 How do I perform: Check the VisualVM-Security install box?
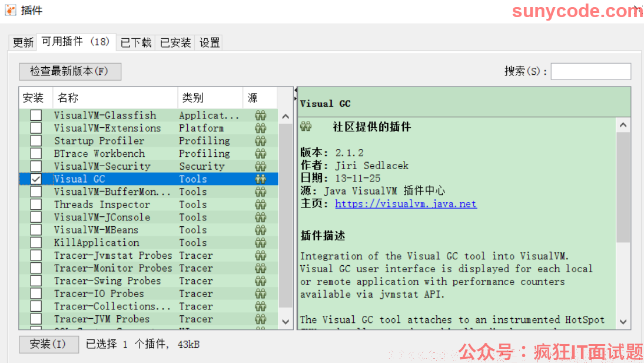pos(36,167)
